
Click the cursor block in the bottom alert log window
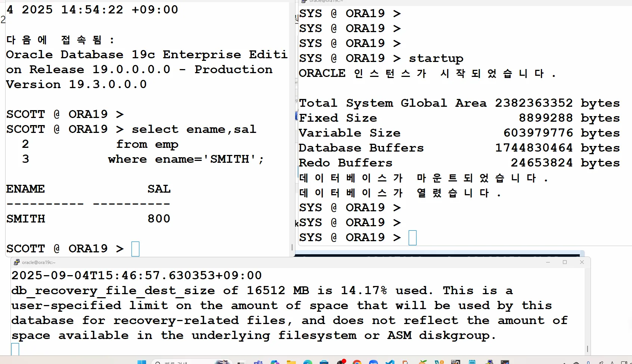(15, 349)
